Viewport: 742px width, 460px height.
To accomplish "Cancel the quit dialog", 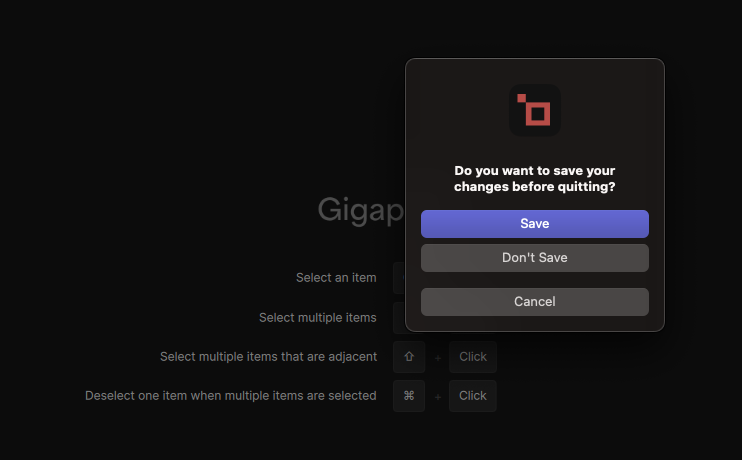I will 535,302.
